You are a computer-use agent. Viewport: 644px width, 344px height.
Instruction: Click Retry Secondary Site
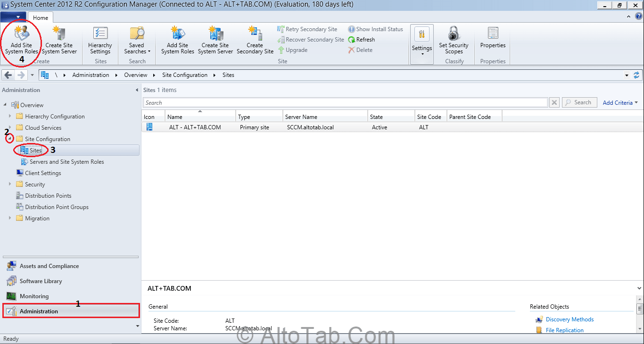pyautogui.click(x=307, y=29)
